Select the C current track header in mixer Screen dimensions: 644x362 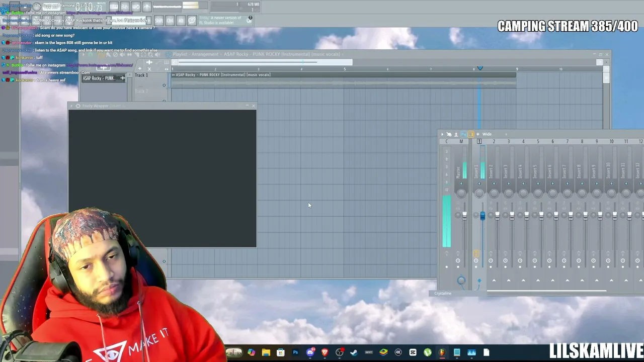446,142
